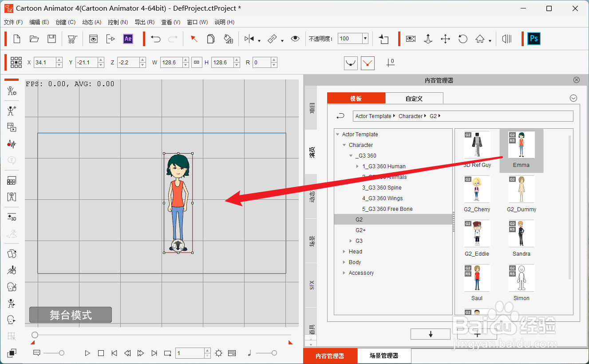This screenshot has width=589, height=364.
Task: Click the 舞台模式 stage mode button
Action: click(71, 315)
